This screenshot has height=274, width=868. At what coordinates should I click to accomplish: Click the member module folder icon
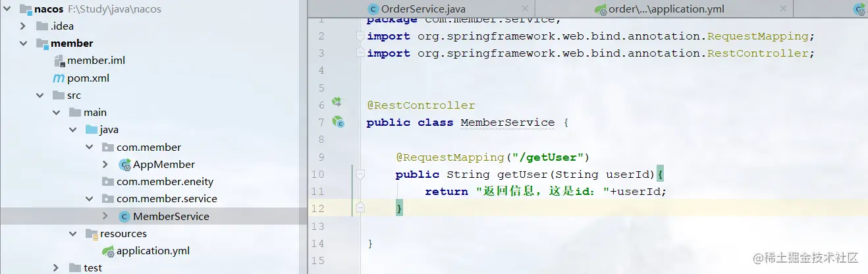(41, 43)
